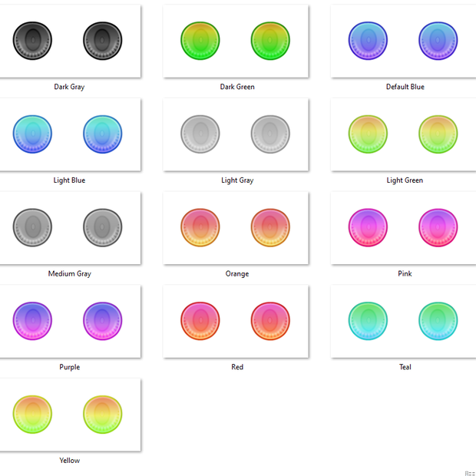Click the 'Medium Gray' file name label

[x=70, y=274]
